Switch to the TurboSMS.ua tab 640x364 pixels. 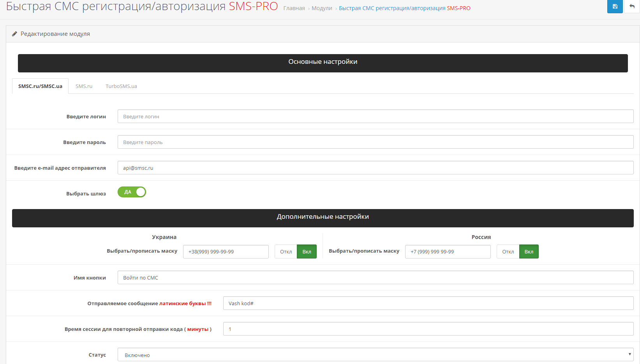pyautogui.click(x=121, y=86)
